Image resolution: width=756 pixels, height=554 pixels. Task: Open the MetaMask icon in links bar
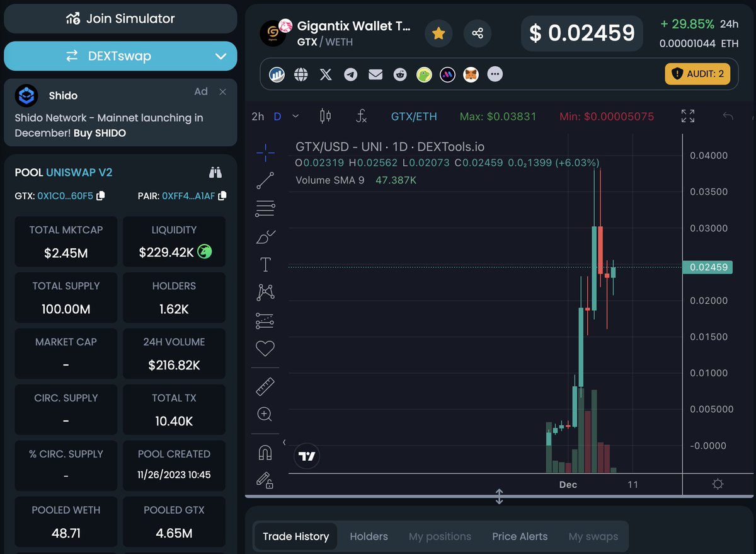coord(470,74)
